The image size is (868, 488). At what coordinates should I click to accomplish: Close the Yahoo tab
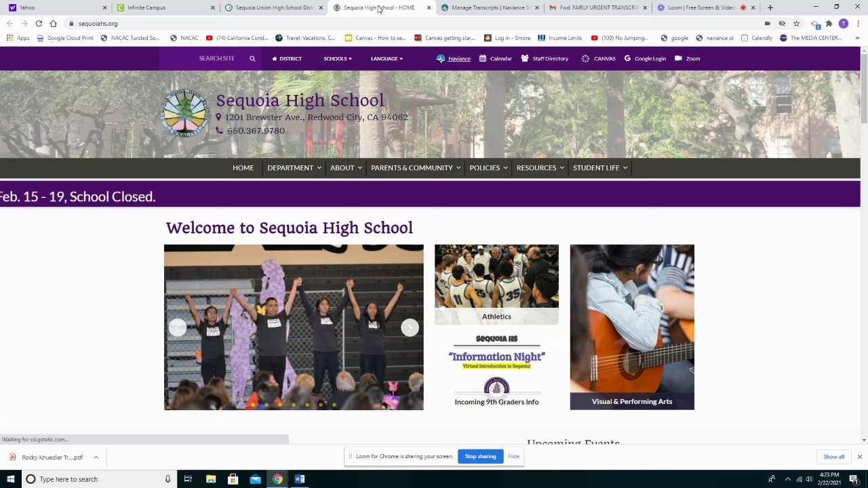click(x=104, y=7)
